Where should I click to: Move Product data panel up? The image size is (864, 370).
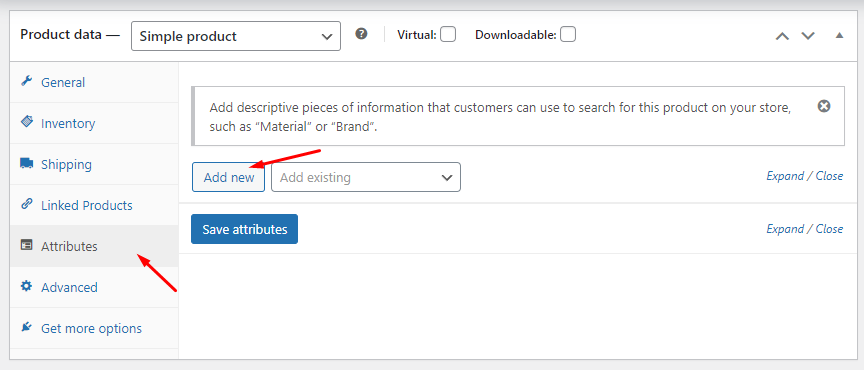click(782, 36)
